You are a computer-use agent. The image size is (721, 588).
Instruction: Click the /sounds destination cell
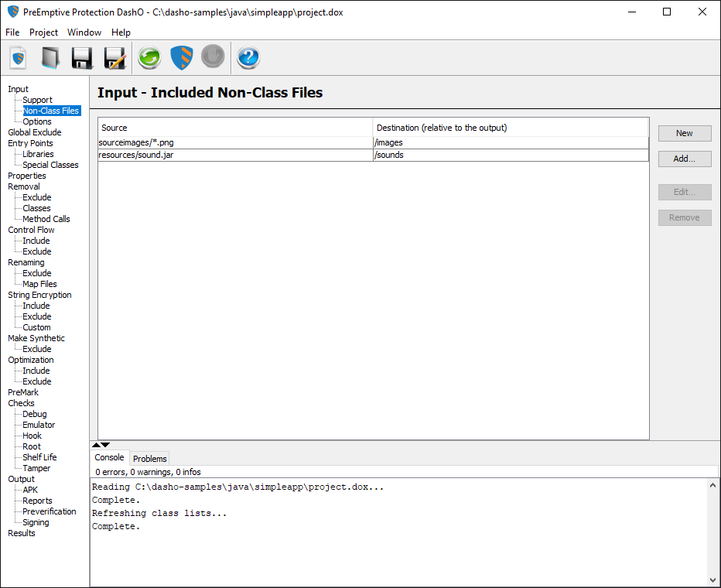coord(511,155)
